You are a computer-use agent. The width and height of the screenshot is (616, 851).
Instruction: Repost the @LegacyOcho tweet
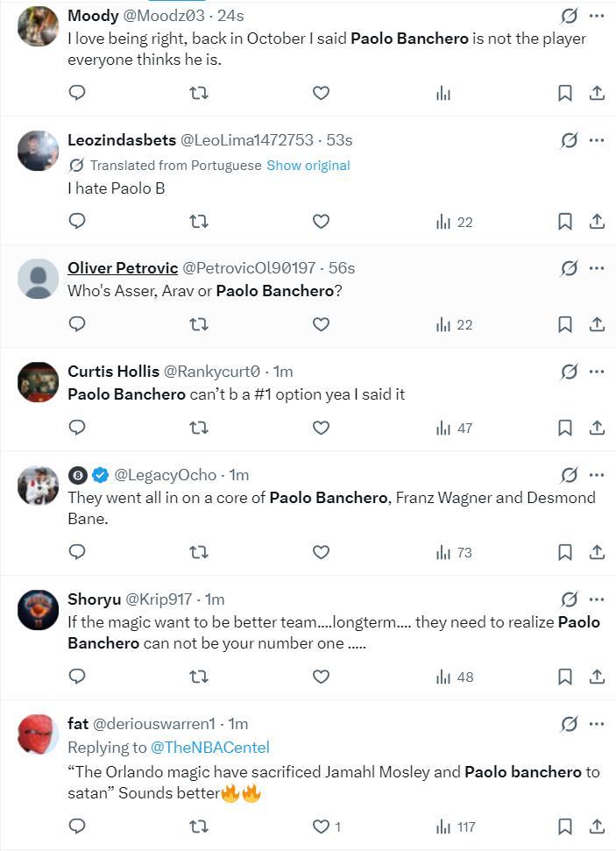click(199, 552)
